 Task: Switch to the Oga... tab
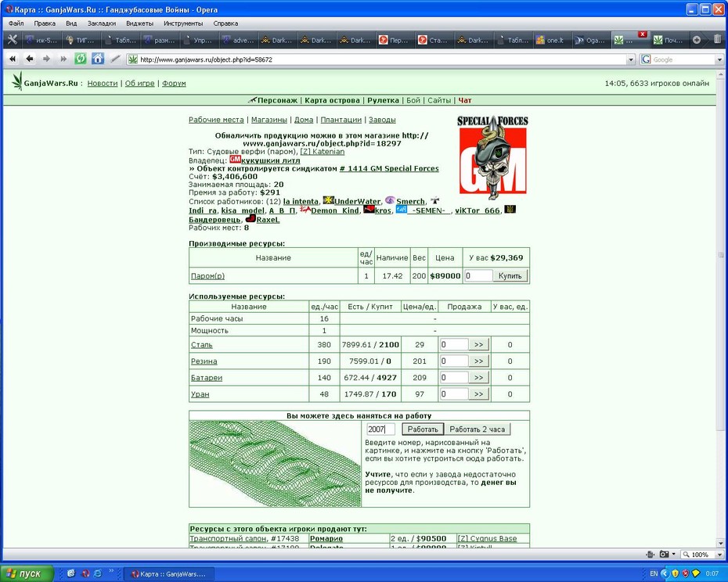tap(590, 41)
